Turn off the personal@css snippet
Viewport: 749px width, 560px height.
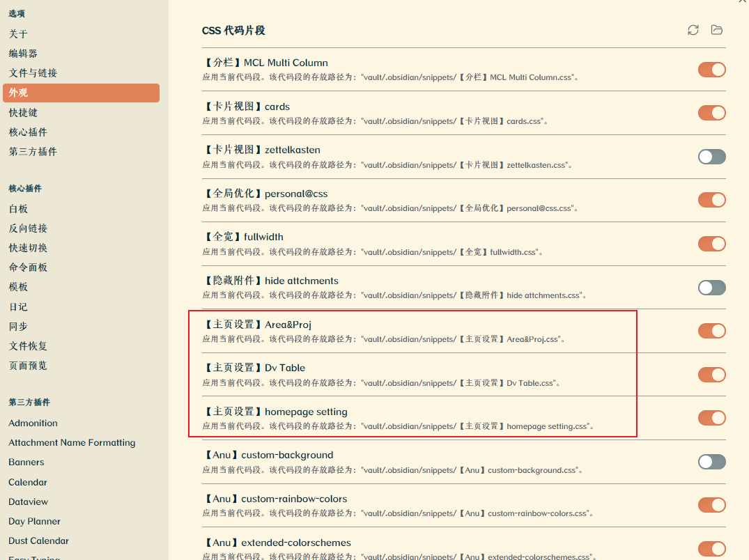[712, 200]
